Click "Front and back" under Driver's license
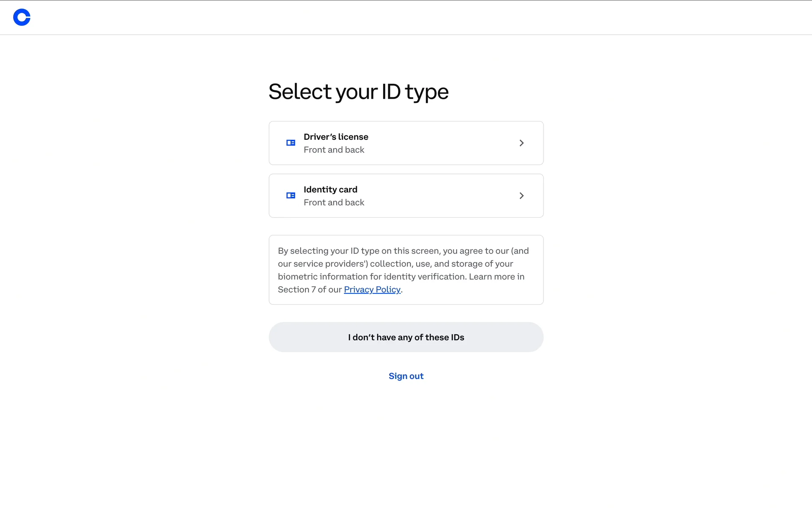Image resolution: width=812 pixels, height=508 pixels. pos(334,150)
